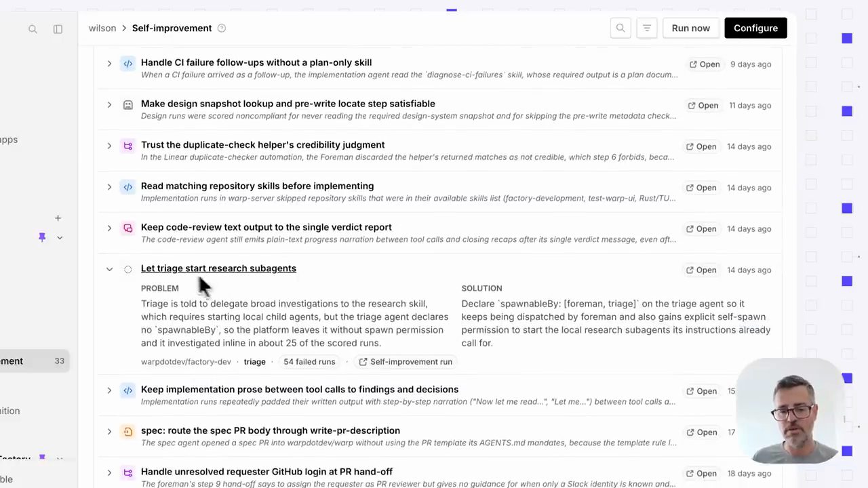Open the filter options icon

pos(647,28)
